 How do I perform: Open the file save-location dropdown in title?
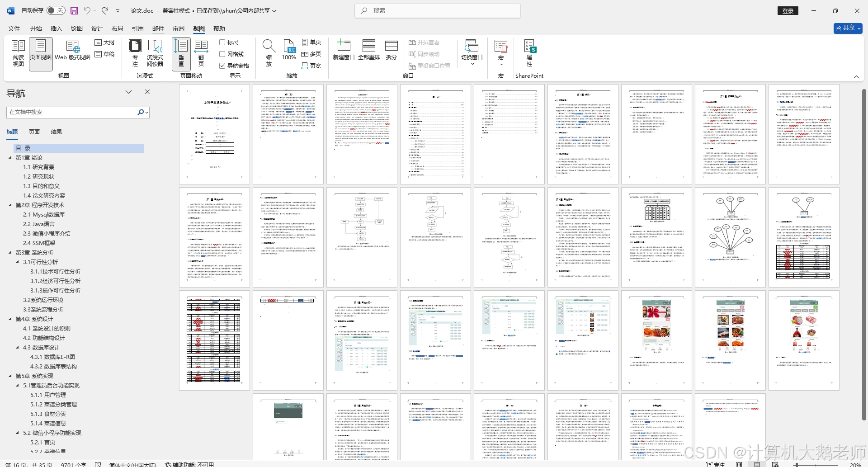(x=274, y=10)
